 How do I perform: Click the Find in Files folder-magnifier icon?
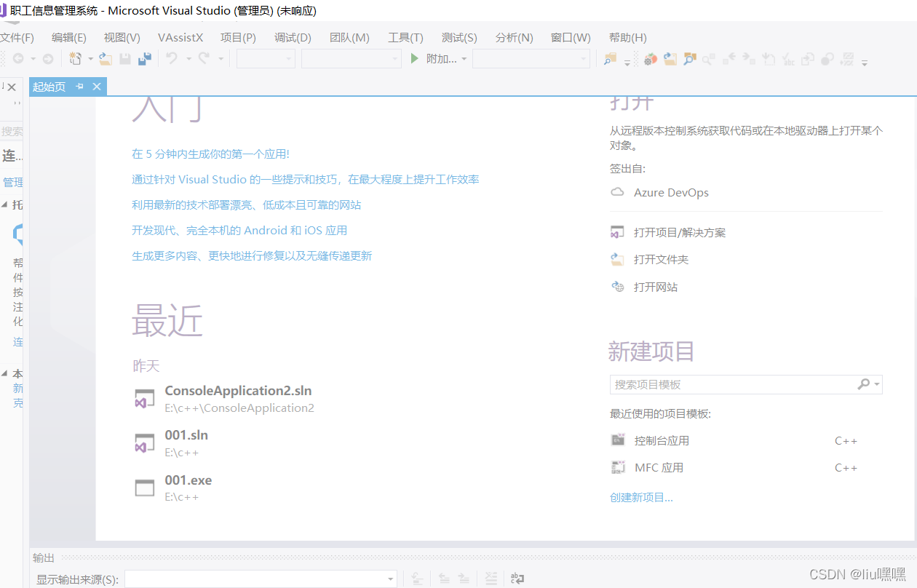point(610,59)
